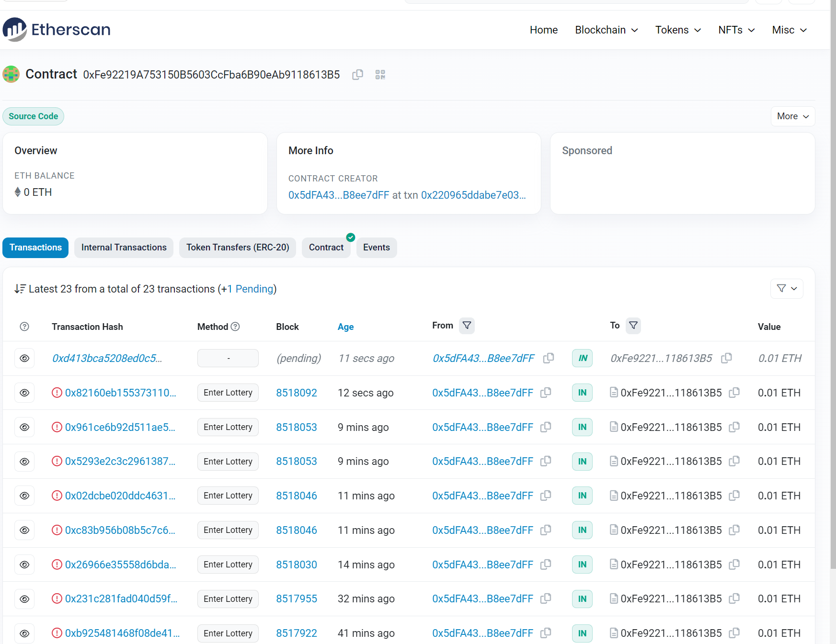Open contract creator 0x5dFA43...B8ee7dFF link

339,195
